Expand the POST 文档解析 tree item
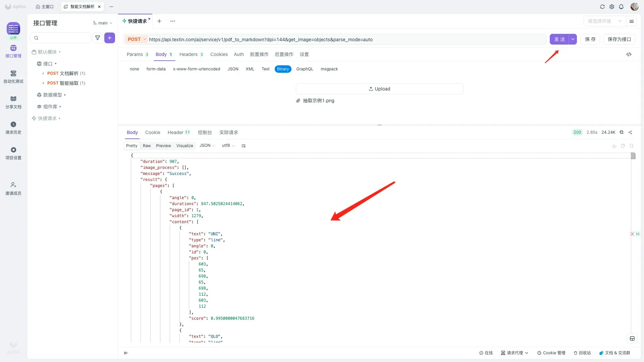Screen dimensions: 644x362 coord(43,73)
